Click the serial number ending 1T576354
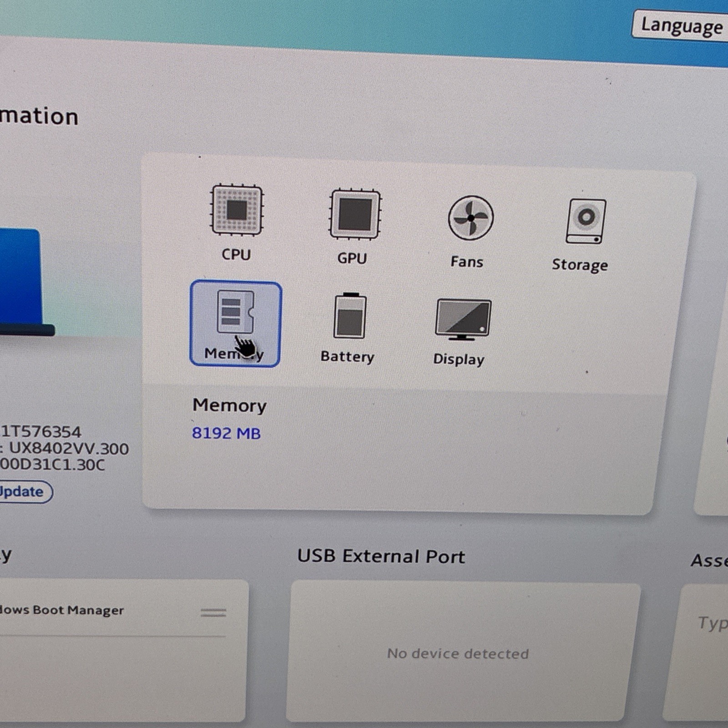The width and height of the screenshot is (728, 728). 41,431
